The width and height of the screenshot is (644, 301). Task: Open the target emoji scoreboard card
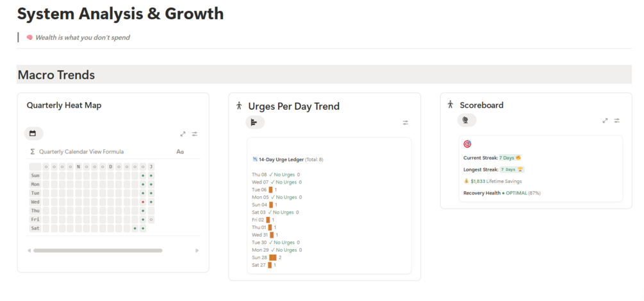[467, 144]
